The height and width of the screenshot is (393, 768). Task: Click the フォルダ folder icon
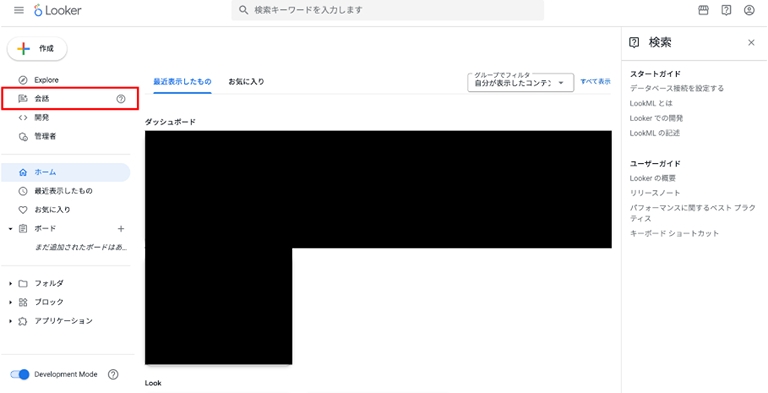coord(23,284)
